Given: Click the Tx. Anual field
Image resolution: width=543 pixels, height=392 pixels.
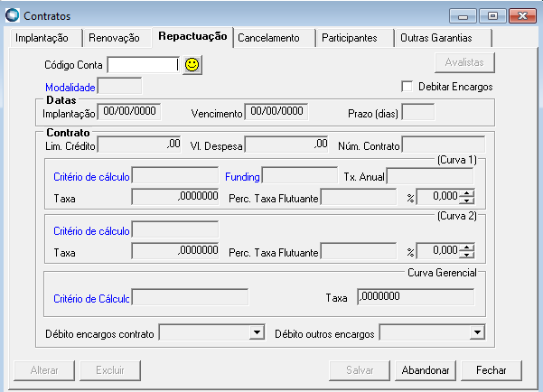Looking at the screenshot, I should [x=430, y=176].
